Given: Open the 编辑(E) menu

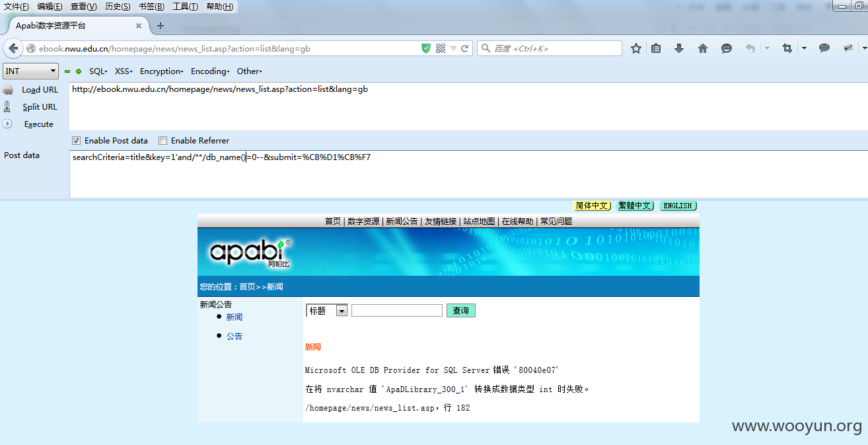Looking at the screenshot, I should tap(50, 7).
